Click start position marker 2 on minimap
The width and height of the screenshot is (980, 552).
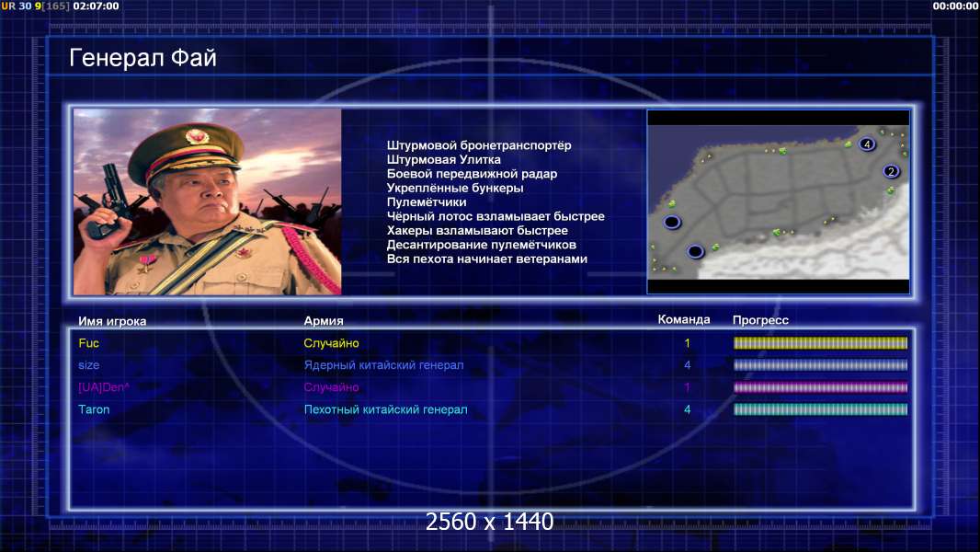(x=891, y=171)
